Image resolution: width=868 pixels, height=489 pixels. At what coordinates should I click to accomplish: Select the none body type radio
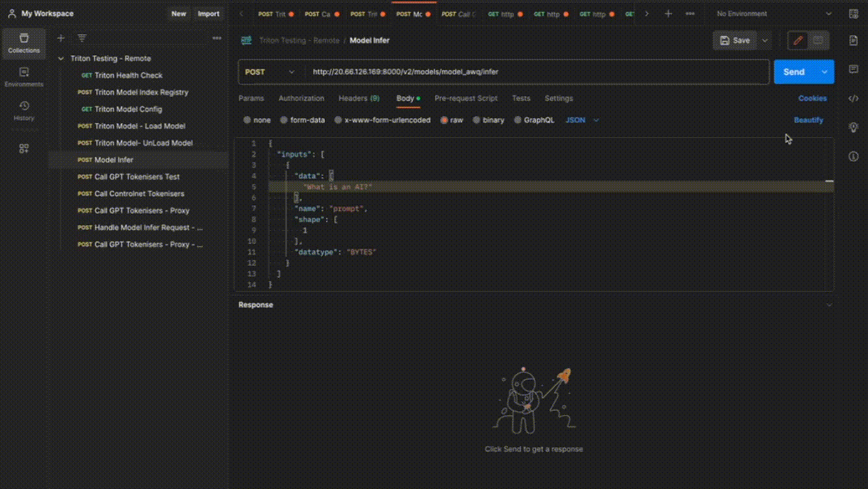[x=247, y=120]
